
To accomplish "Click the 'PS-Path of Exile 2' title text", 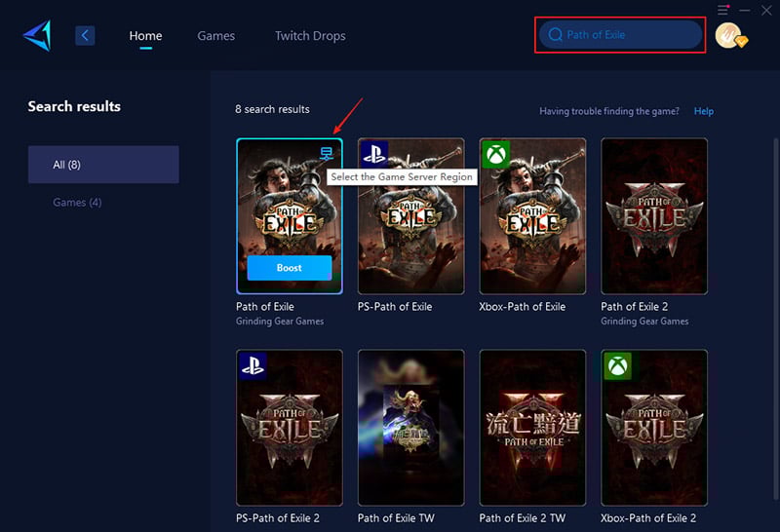I will click(x=278, y=518).
